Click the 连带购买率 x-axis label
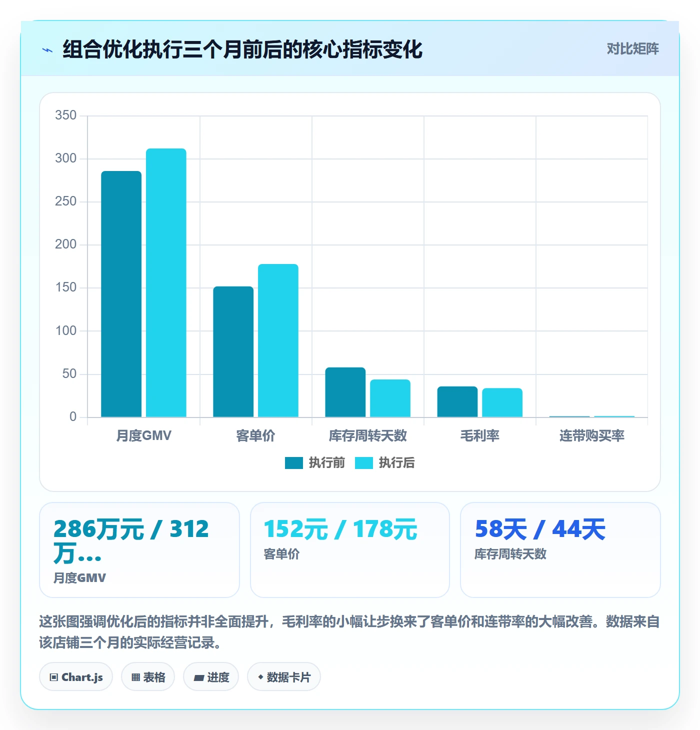 592,435
